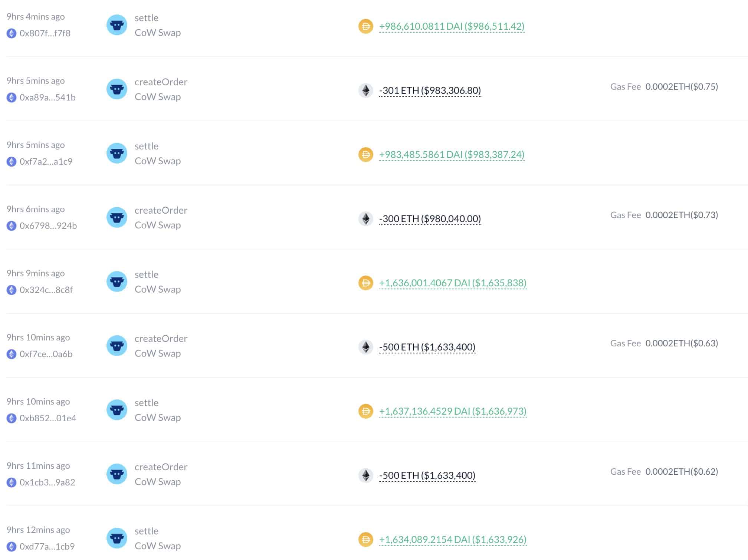Viewport: 748px width, 560px height.
Task: Click the +1,637,136.4529 DAI amount link
Action: (452, 411)
